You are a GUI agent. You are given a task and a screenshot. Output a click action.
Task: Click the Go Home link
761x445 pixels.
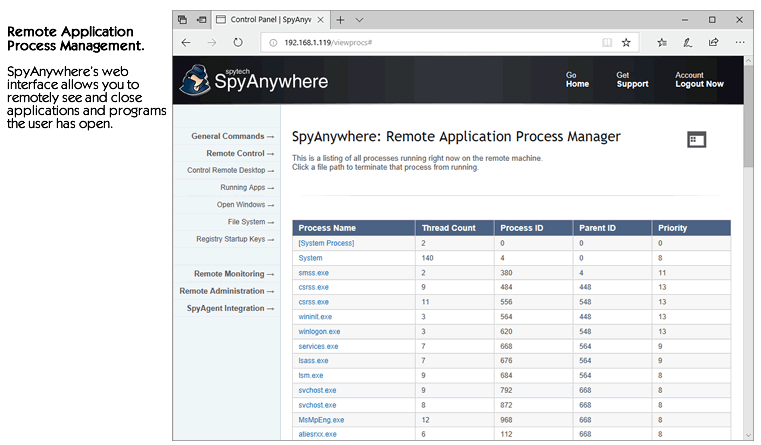[x=577, y=79]
